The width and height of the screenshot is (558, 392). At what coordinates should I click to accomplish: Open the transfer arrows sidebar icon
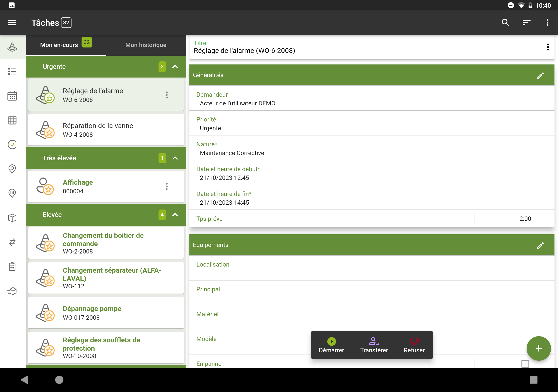(x=12, y=242)
